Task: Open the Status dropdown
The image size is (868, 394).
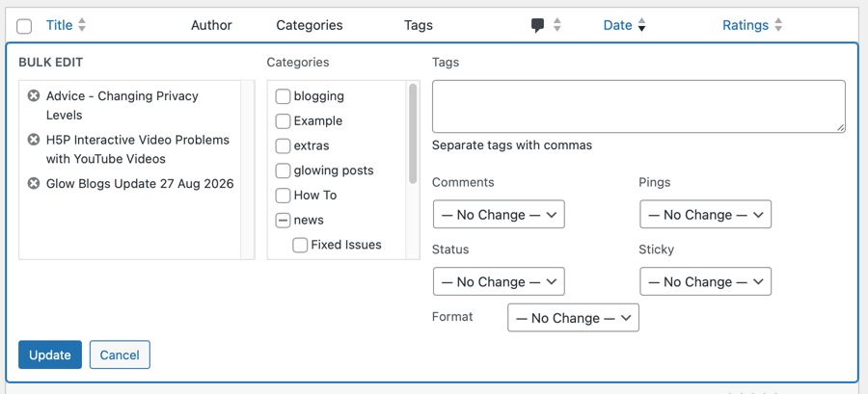Action: (499, 281)
